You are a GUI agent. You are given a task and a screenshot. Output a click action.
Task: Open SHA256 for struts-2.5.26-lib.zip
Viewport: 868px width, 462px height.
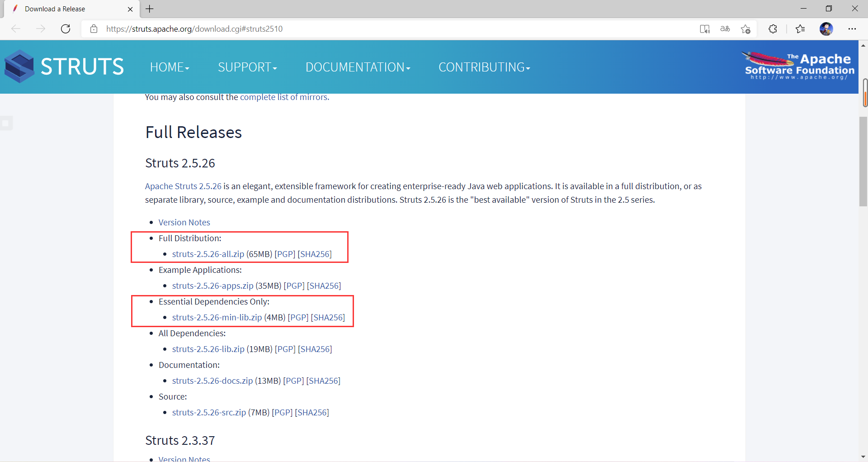point(315,349)
